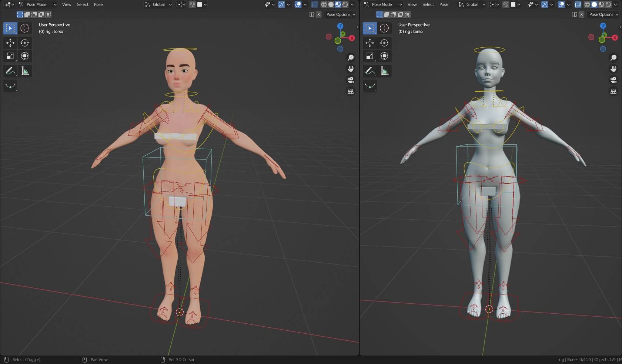
Task: Click the Rotate tool in right viewport
Action: [384, 43]
